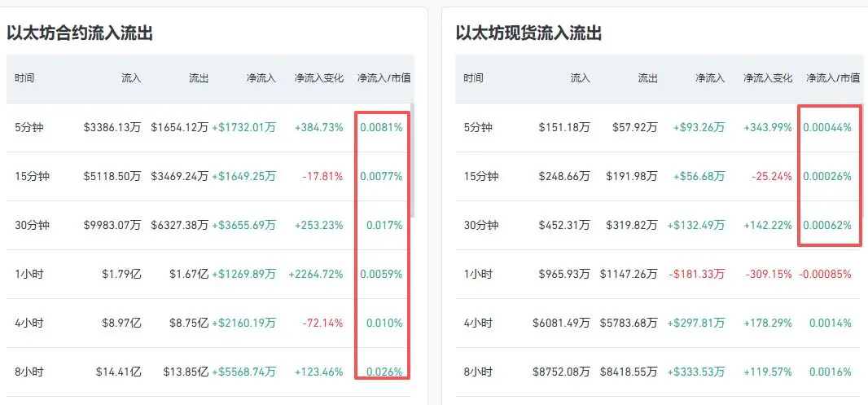The width and height of the screenshot is (868, 405).
Task: Click the net inflow +$1732.01万
Action: (243, 127)
